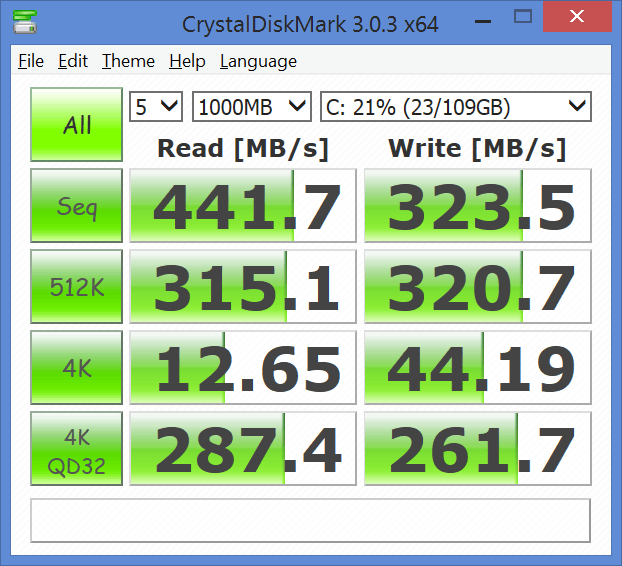Run all benchmarks with the All button

coord(77,124)
